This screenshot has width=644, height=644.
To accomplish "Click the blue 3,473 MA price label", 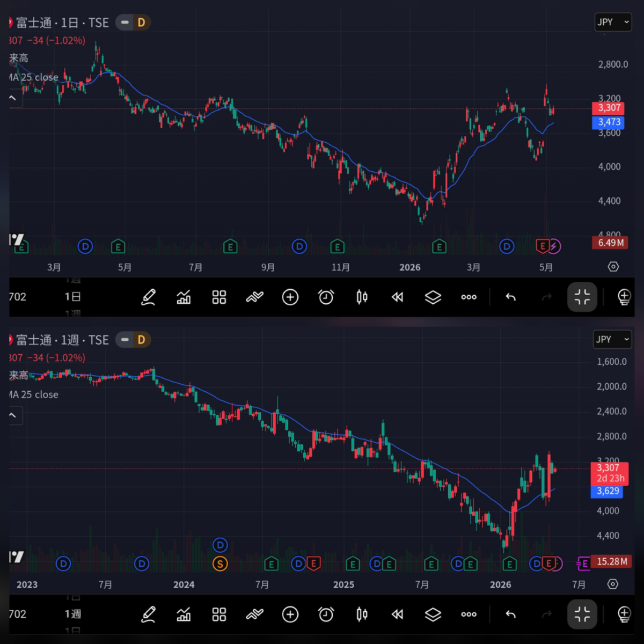I will click(x=609, y=122).
